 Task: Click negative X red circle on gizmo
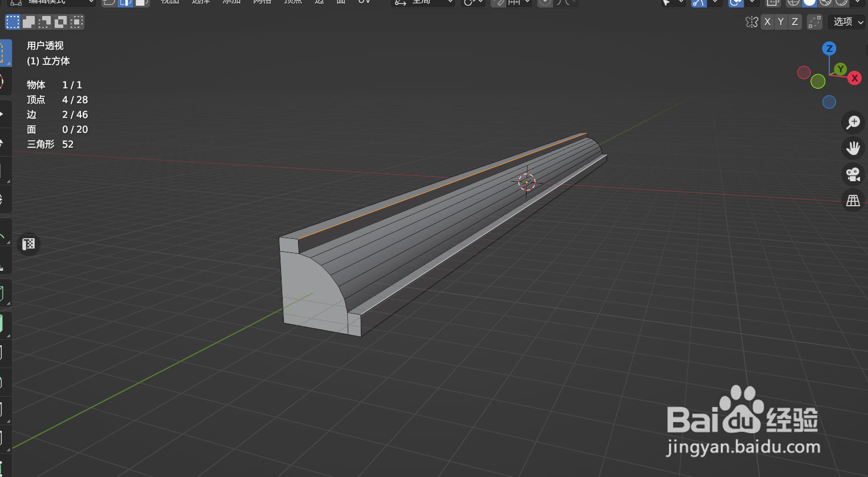click(804, 72)
